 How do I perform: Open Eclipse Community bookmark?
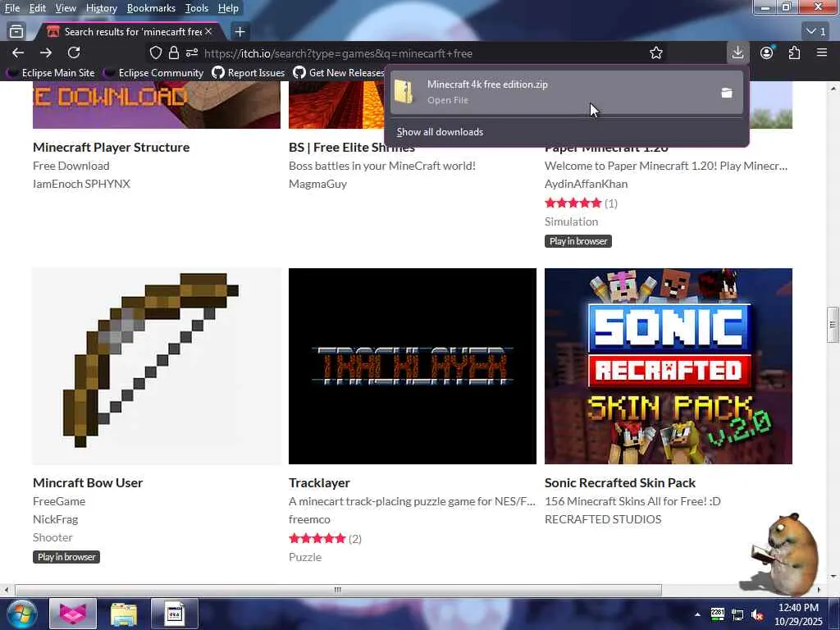click(x=153, y=73)
